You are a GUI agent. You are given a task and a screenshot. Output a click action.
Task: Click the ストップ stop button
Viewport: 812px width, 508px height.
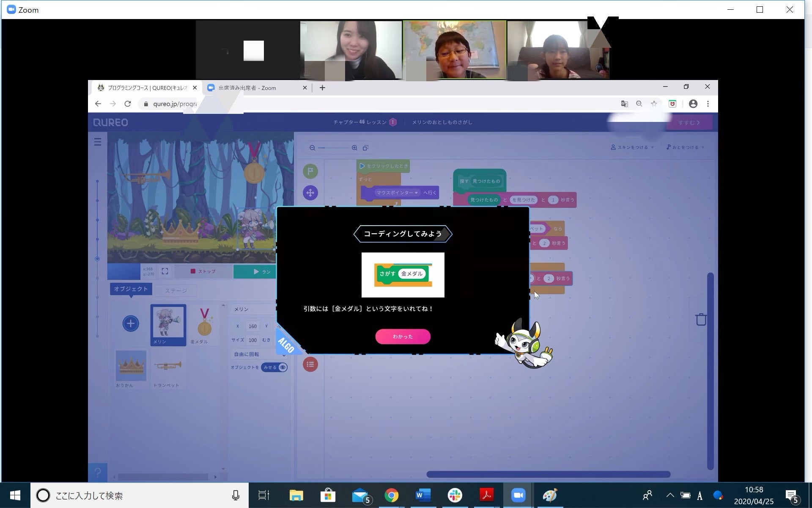203,271
